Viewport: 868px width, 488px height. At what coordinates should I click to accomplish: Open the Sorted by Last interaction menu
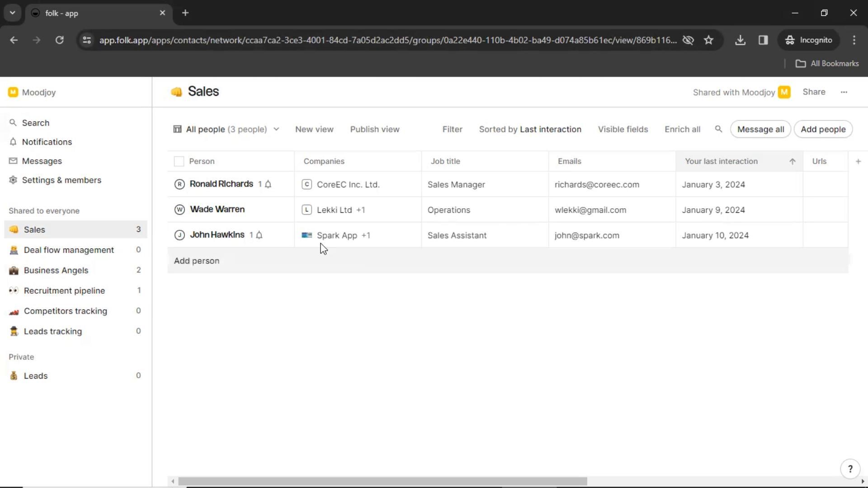click(530, 130)
